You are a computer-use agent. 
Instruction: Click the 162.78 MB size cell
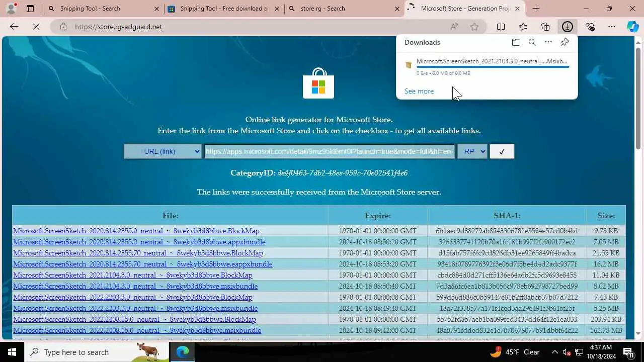(x=606, y=330)
